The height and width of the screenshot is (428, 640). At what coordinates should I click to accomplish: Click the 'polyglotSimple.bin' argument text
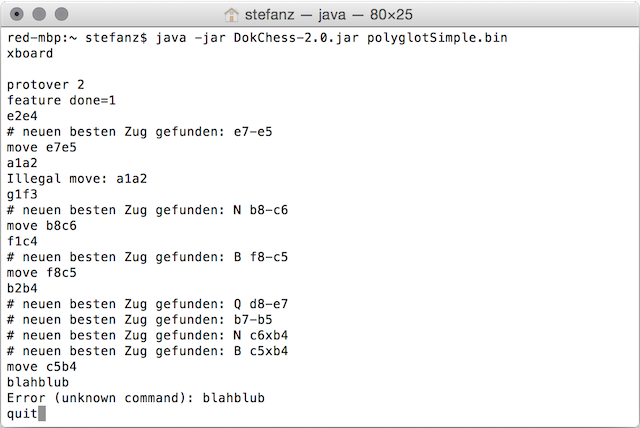coord(437,38)
